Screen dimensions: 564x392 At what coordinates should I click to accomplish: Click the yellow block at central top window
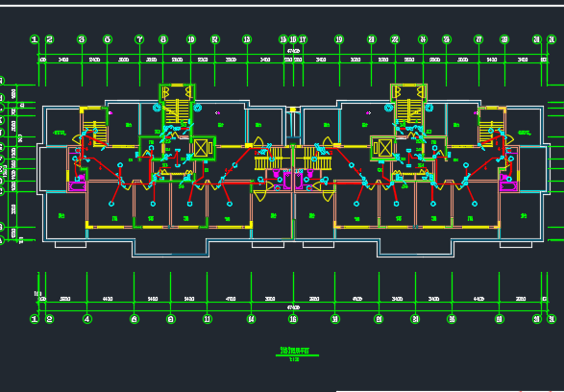293,110
